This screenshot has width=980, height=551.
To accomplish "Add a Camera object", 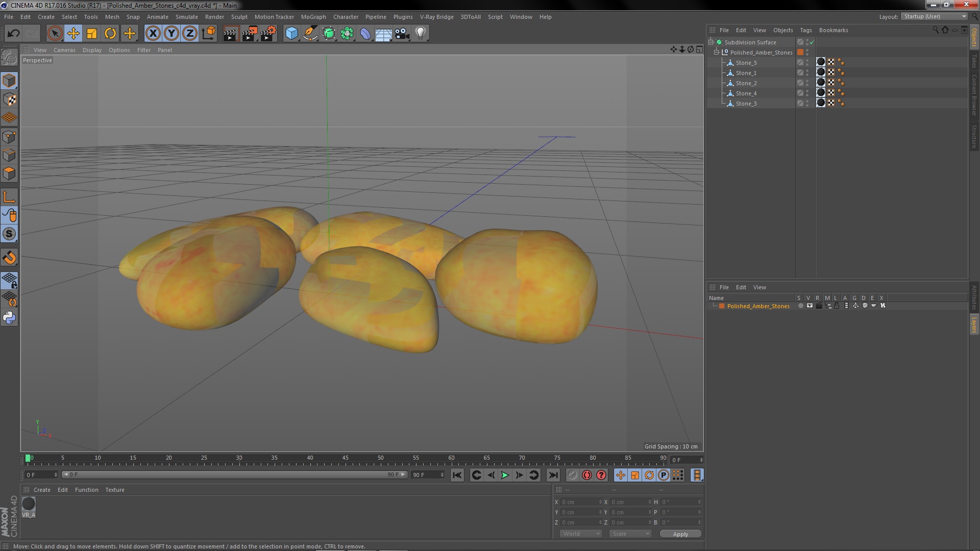I will [x=402, y=34].
